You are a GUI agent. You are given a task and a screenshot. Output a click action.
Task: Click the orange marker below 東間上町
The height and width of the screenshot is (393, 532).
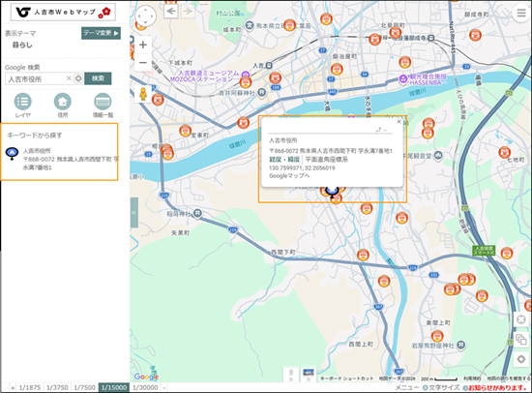[437, 337]
